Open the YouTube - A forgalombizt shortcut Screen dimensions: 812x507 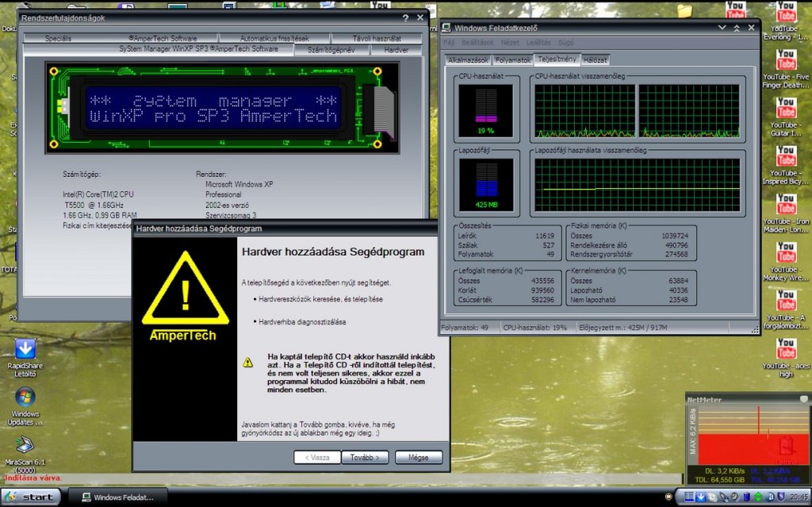point(786,310)
